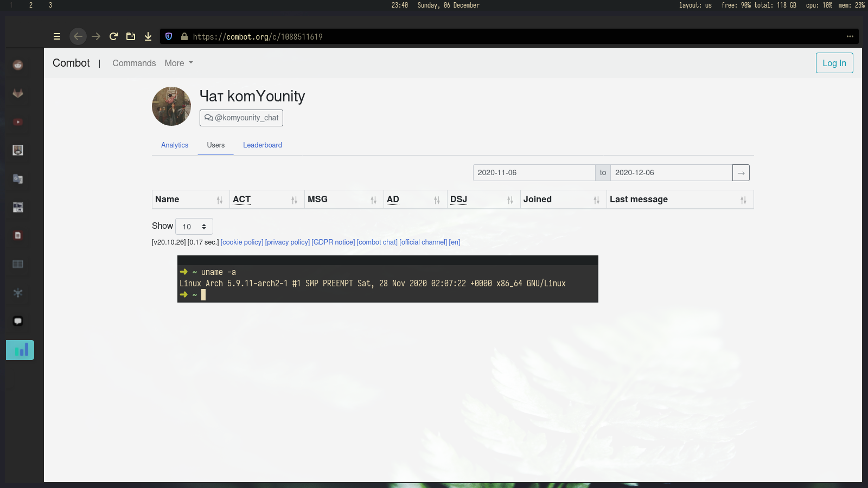The image size is (868, 488).
Task: Open the cookie policy link
Action: click(242, 242)
